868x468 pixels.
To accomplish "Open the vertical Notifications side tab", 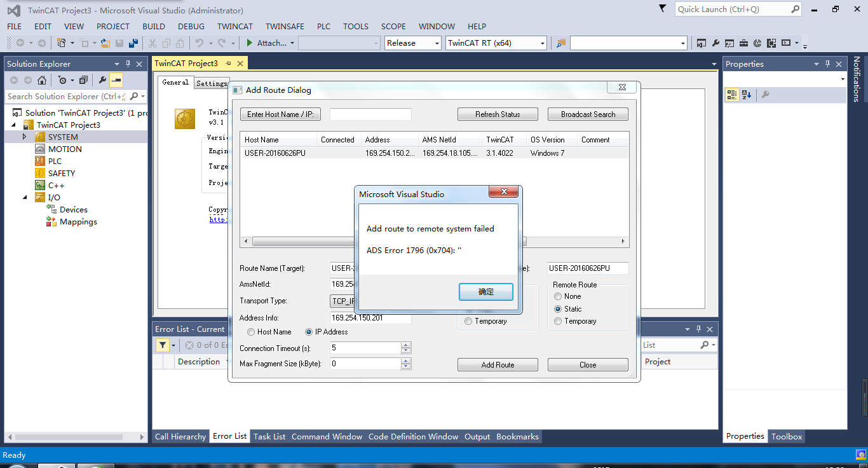I will coord(857,79).
